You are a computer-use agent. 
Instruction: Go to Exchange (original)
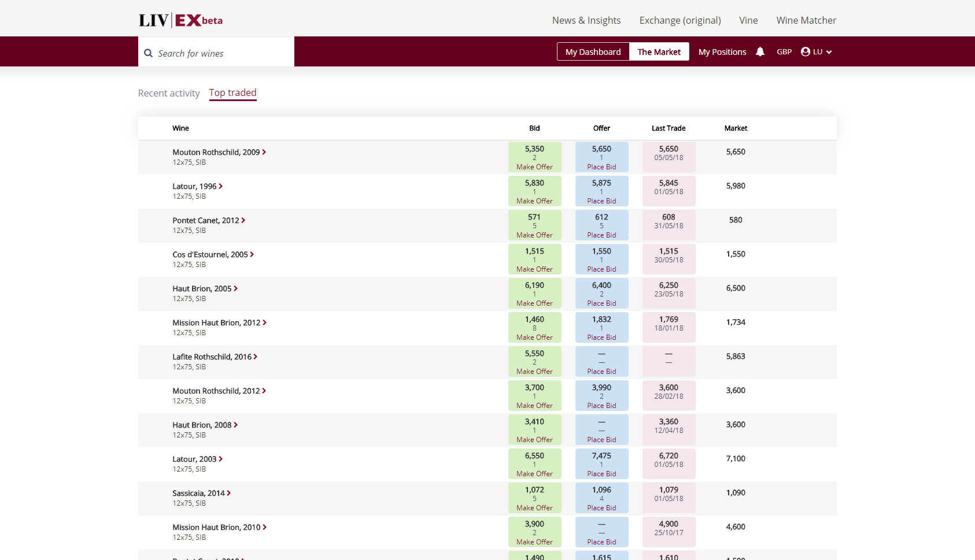click(x=680, y=20)
